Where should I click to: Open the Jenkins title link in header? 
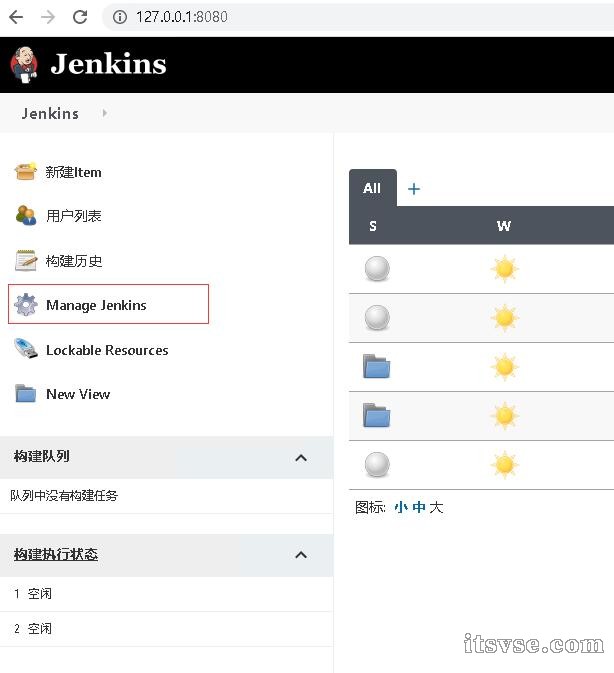[x=108, y=64]
